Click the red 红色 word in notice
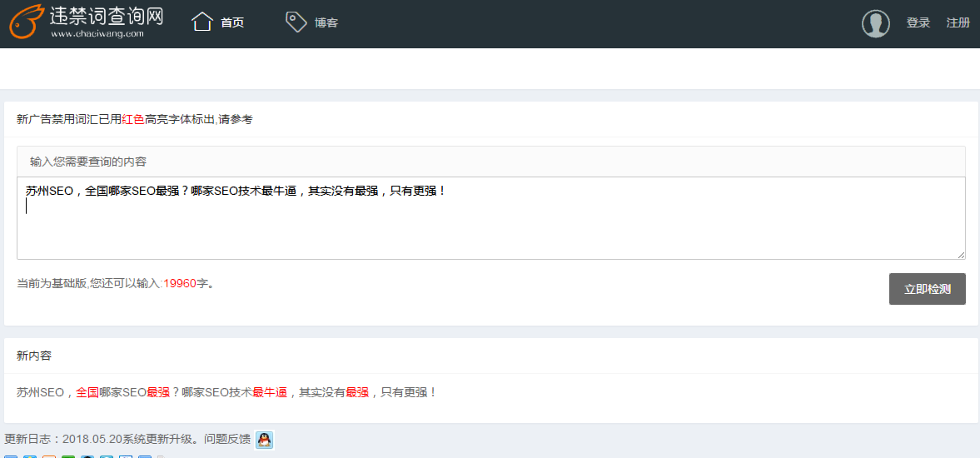This screenshot has width=980, height=458. [x=133, y=119]
